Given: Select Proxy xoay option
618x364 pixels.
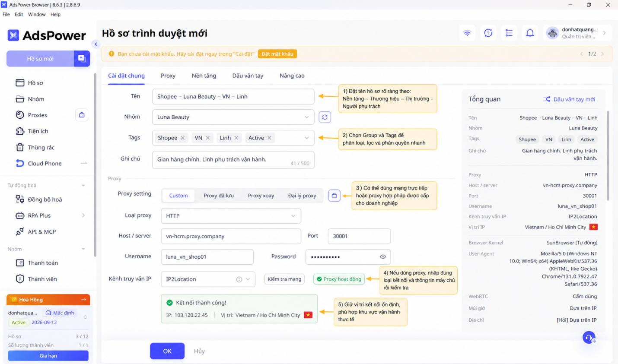Looking at the screenshot, I should pyautogui.click(x=261, y=196).
